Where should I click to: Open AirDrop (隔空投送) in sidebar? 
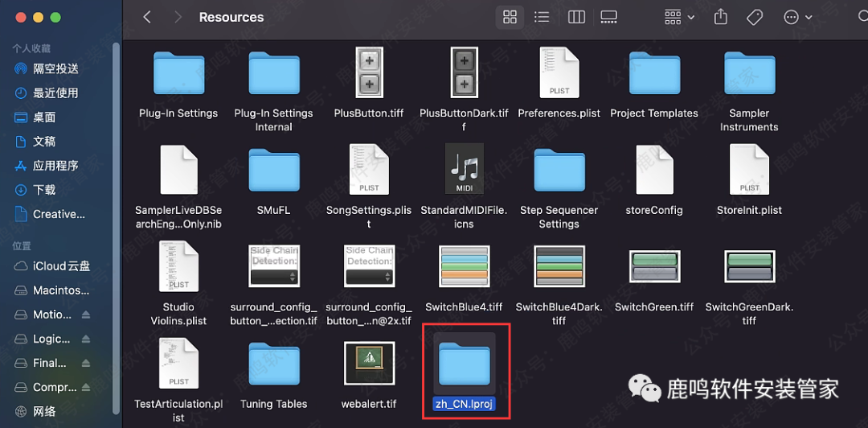[55, 69]
